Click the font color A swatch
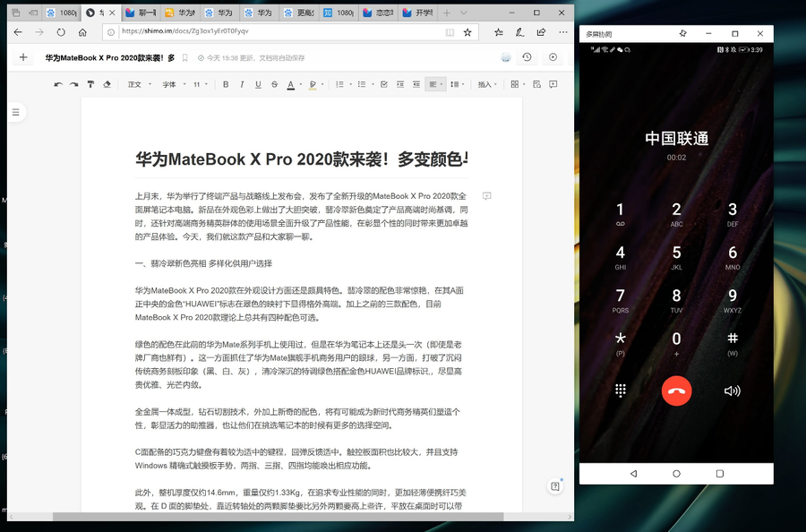This screenshot has height=532, width=806. pos(290,84)
